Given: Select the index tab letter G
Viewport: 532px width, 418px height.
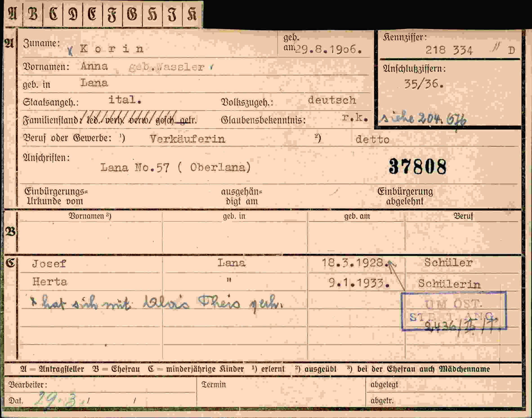Looking at the screenshot, I should [132, 14].
